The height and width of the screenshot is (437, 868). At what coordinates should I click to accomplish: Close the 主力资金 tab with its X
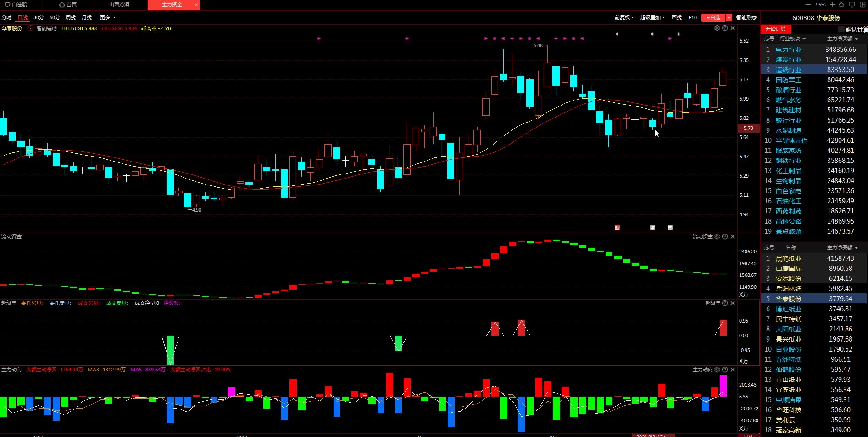click(196, 5)
